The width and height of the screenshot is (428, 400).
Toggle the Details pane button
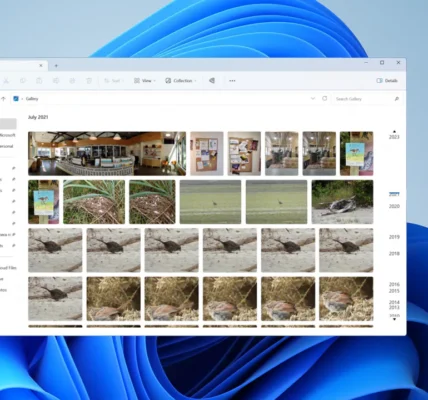click(387, 81)
